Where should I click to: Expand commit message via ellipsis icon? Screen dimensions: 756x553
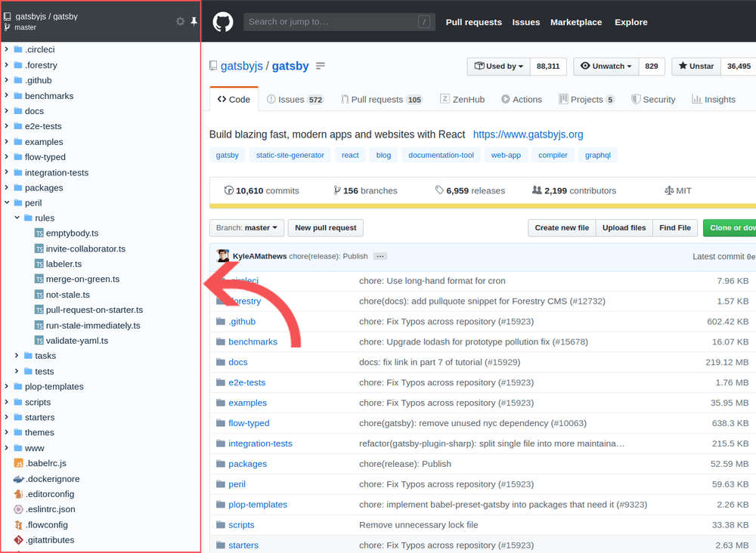(x=380, y=256)
